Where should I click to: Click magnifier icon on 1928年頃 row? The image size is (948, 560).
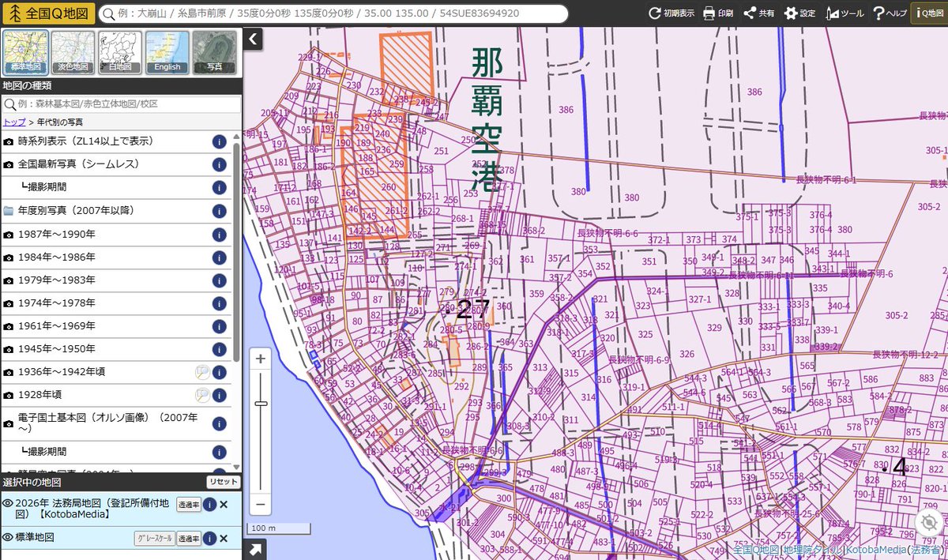[202, 395]
